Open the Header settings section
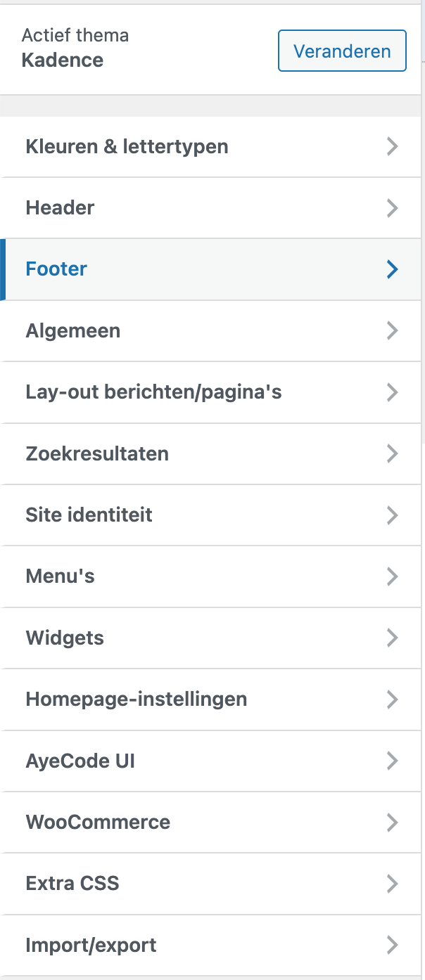425x980 pixels. click(x=60, y=207)
